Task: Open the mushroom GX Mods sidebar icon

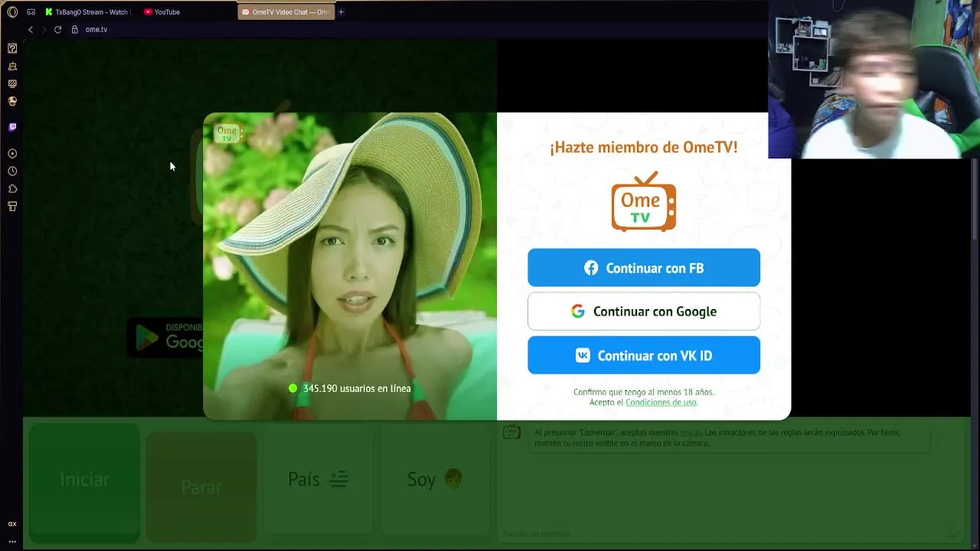Action: coord(12,101)
